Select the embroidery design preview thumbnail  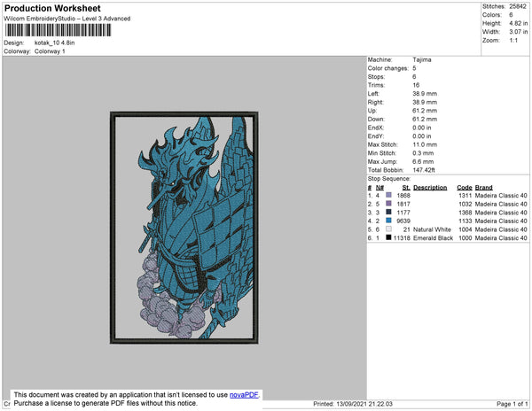[x=184, y=228]
